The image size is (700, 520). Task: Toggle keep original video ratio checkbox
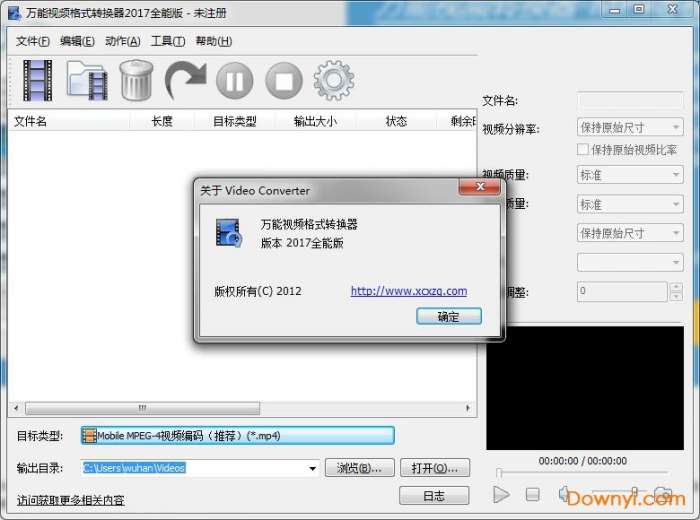pyautogui.click(x=583, y=149)
